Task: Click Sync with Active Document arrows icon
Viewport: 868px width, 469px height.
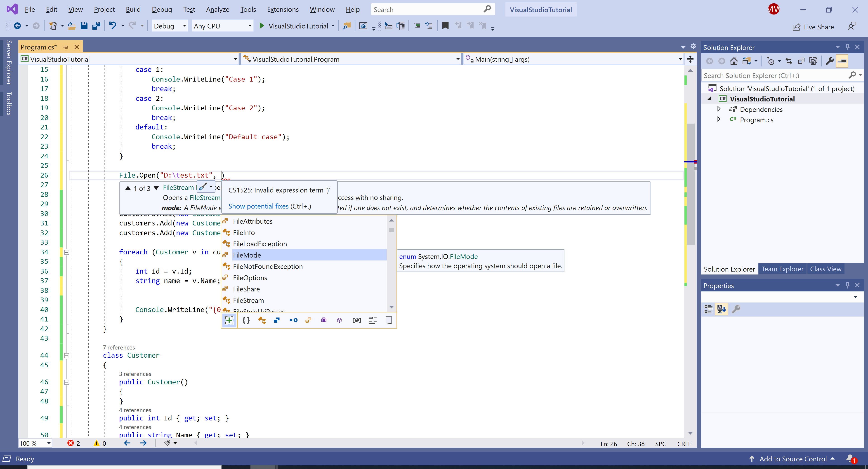Action: (789, 61)
